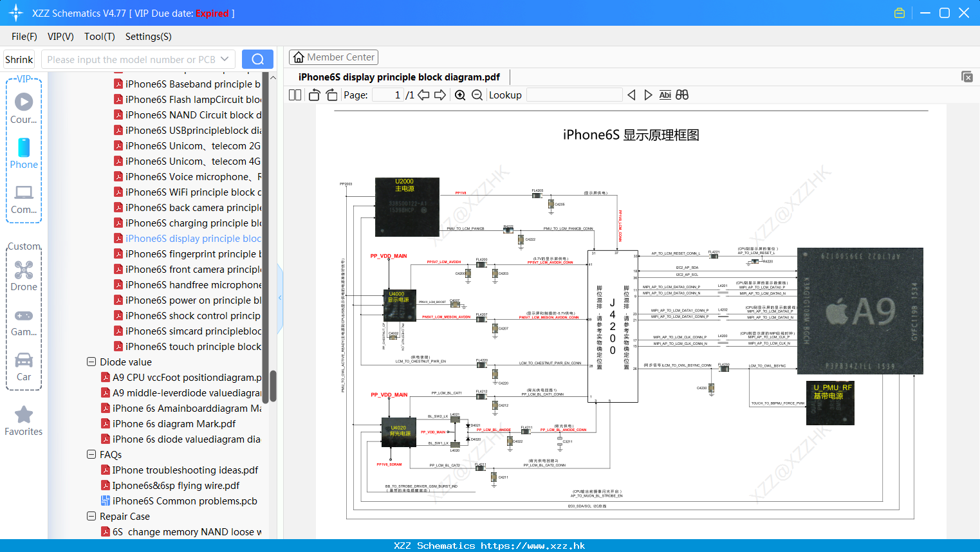Go to next page arrow
980x552 pixels.
point(440,95)
